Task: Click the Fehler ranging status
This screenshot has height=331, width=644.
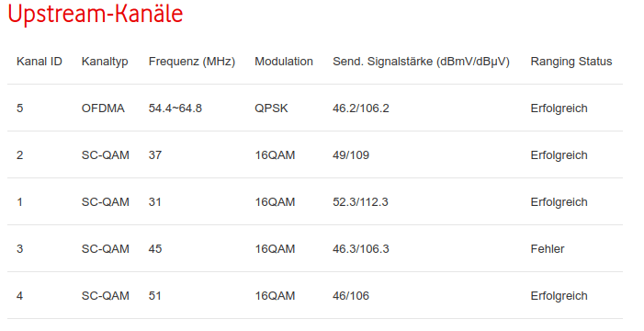Action: pos(548,249)
